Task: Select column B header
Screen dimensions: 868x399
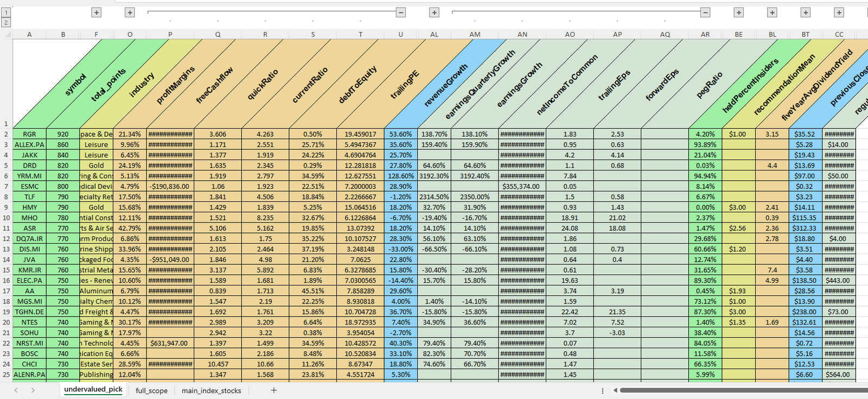Action: (x=63, y=34)
